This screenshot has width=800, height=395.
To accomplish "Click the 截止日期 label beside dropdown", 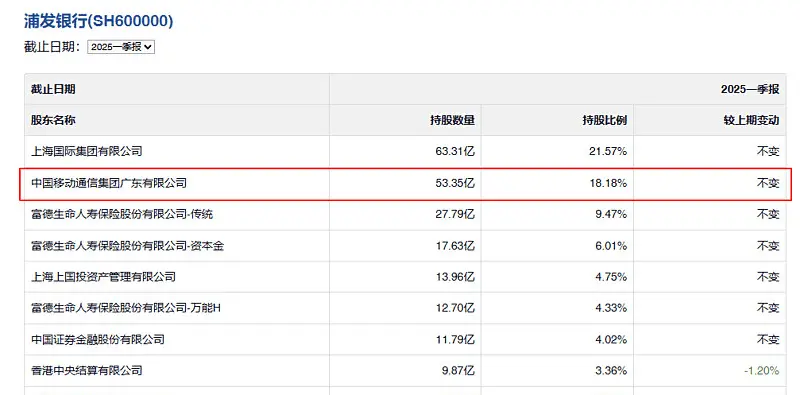I will coord(53,47).
